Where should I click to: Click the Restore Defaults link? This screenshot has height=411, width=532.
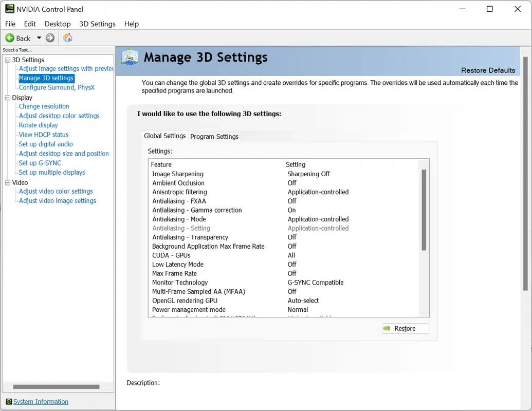[488, 70]
